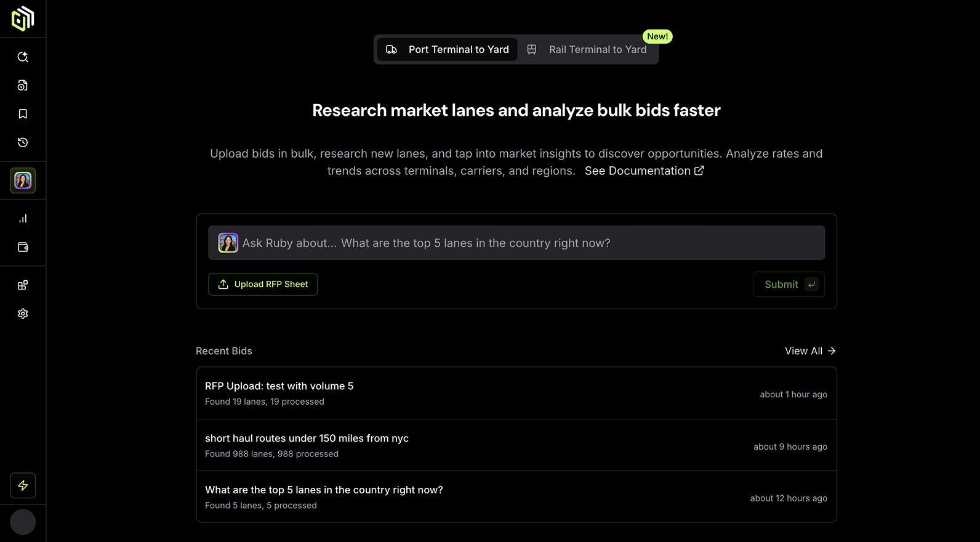Click the app logo in the sidebar
This screenshot has height=542, width=980.
click(x=23, y=18)
